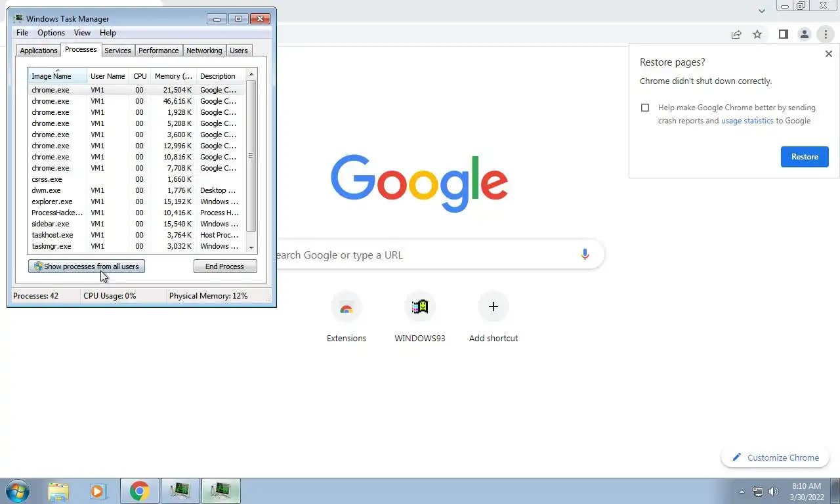Screen dimensions: 840x504
Task: Open the clock showing 8:10 AM
Action: 807,492
